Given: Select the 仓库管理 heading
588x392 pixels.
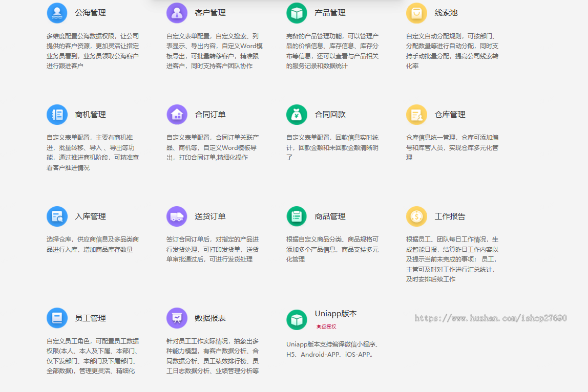Looking at the screenshot, I should pos(450,114).
